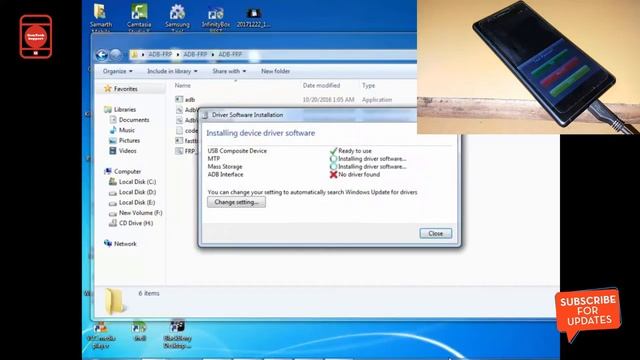Click the 'No driver found' status text
The image size is (640, 360).
[x=359, y=174]
